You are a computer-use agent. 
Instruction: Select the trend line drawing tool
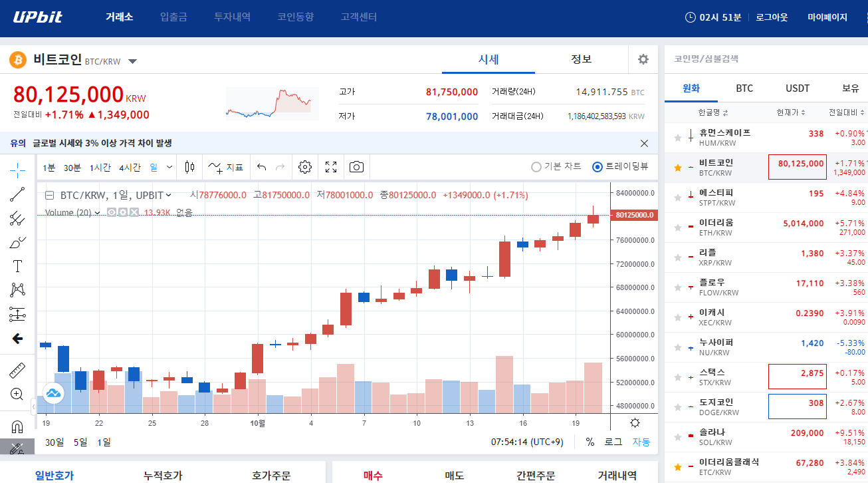(17, 194)
